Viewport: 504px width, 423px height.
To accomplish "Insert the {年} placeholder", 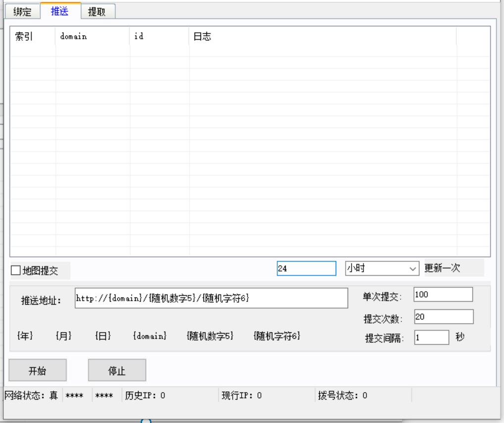I will click(x=25, y=336).
